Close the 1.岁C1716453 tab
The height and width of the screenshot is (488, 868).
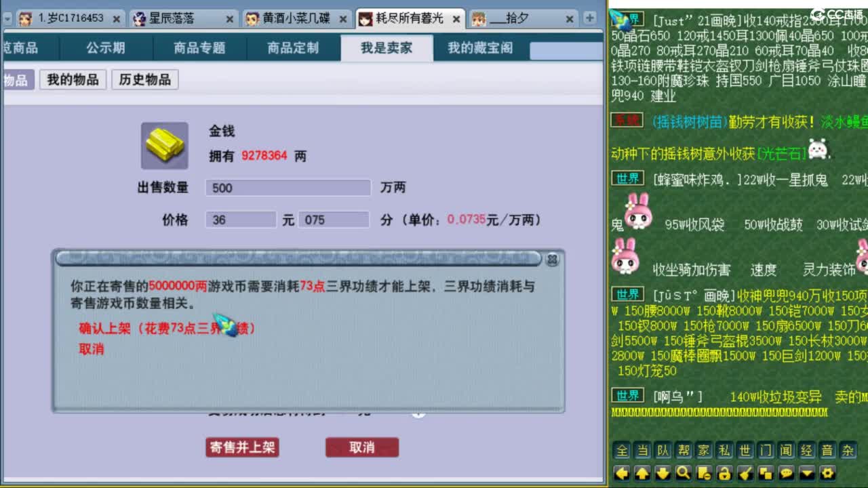click(x=116, y=19)
